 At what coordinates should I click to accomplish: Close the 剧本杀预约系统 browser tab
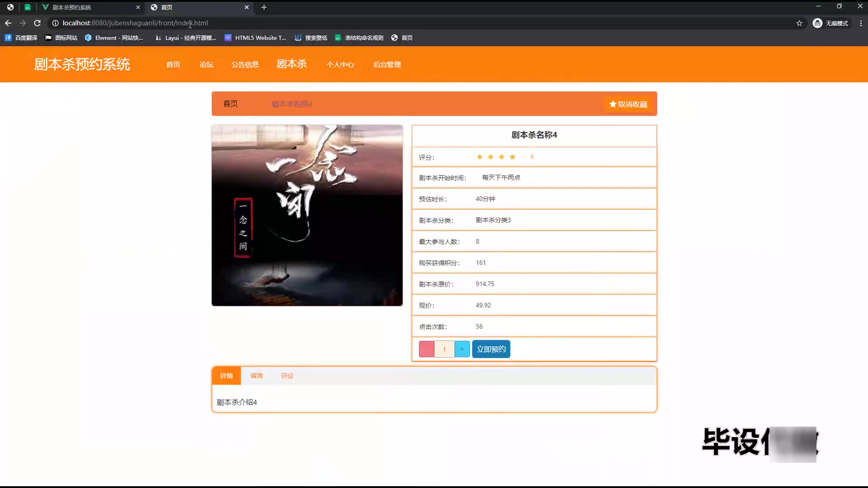(138, 7)
